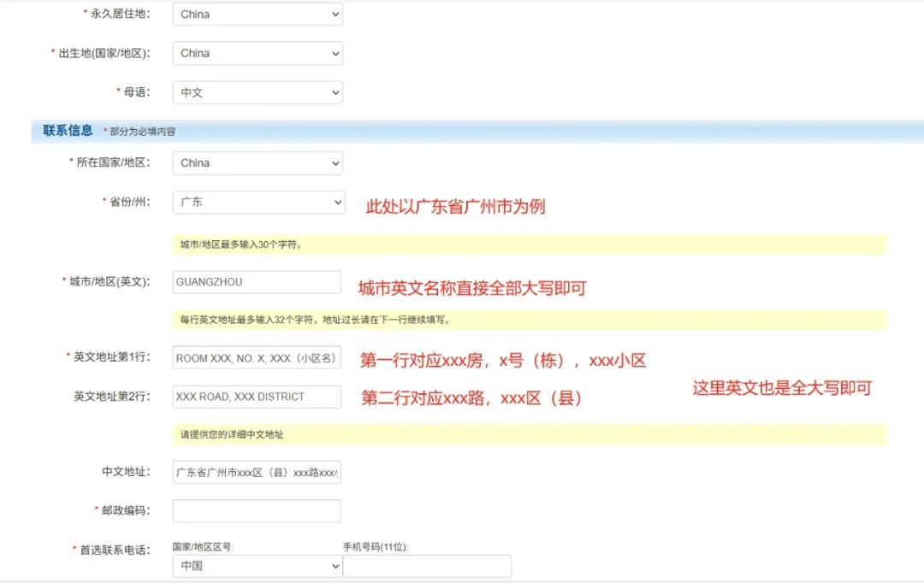This screenshot has height=583, width=924.
Task: Click the 邮政编码 label
Action: (x=126, y=510)
